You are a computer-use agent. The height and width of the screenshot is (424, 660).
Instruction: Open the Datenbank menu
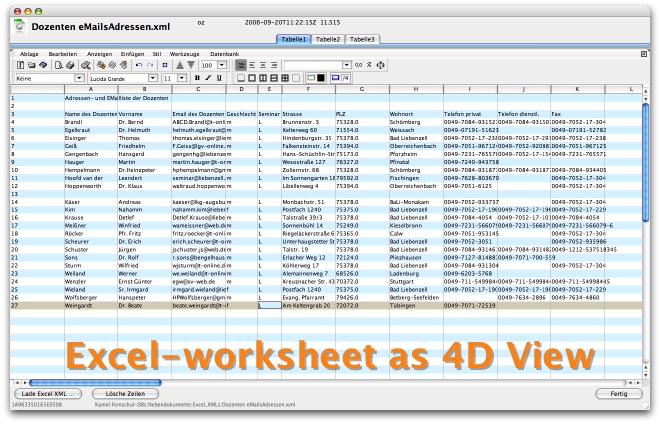click(224, 54)
